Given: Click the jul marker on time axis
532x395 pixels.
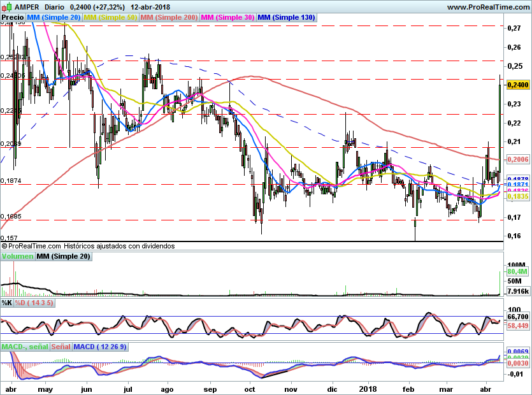Looking at the screenshot, I should coord(128,389).
